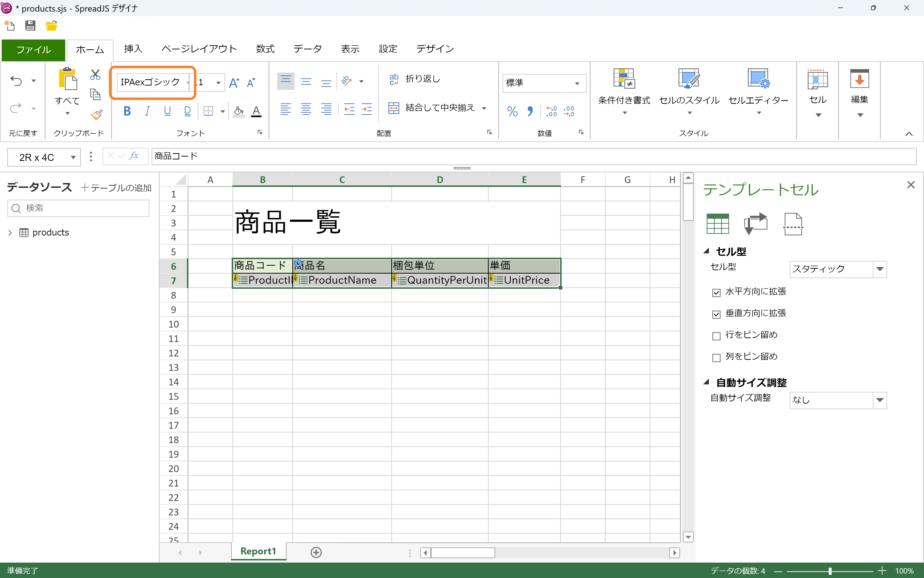
Task: Open the 編集 ribbon menu
Action: [860, 93]
